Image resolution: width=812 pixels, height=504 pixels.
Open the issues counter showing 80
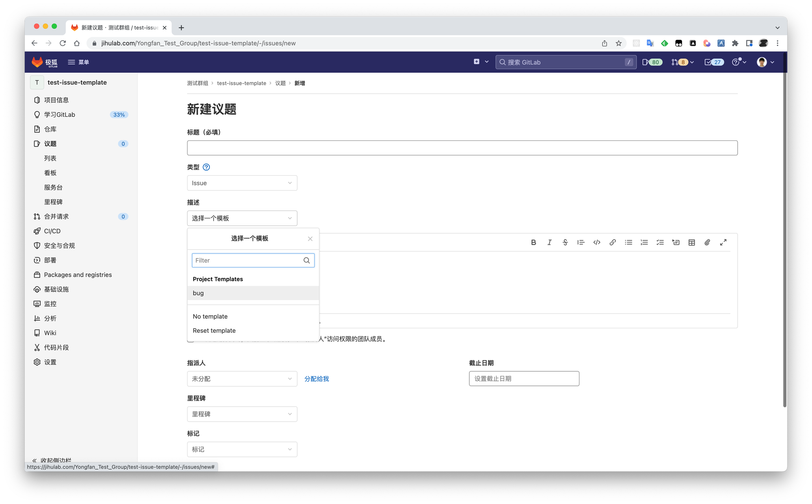652,62
